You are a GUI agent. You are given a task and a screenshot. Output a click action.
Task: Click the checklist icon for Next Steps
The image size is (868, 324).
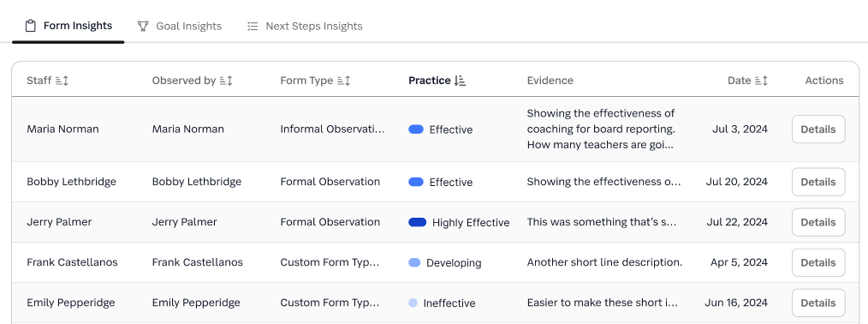(x=253, y=26)
